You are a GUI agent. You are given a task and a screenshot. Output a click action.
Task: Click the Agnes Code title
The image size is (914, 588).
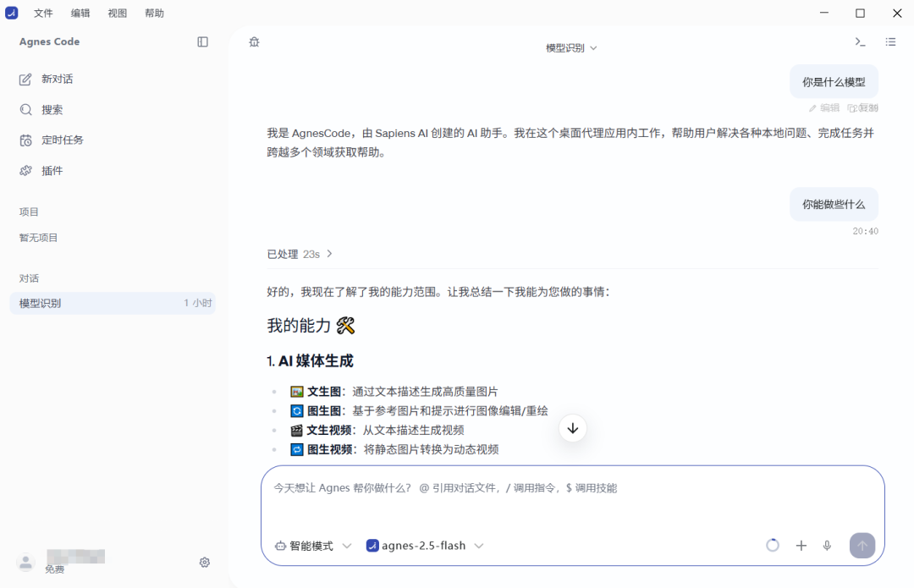50,42
